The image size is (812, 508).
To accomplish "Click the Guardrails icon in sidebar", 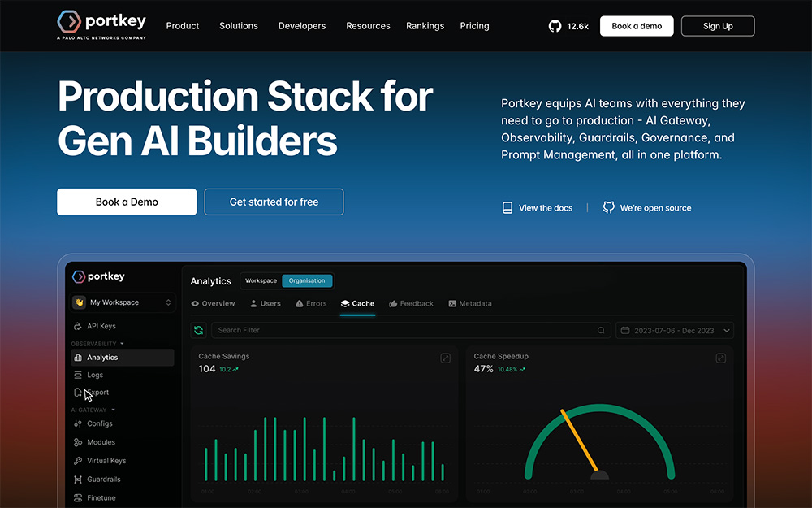I will click(x=78, y=479).
